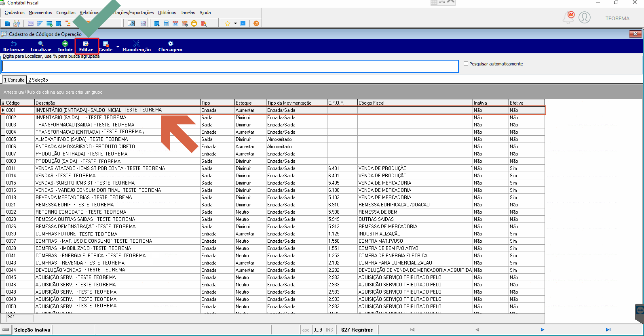This screenshot has height=336, width=644.
Task: Sort by the C.F.O.P. column header
Action: click(x=342, y=103)
